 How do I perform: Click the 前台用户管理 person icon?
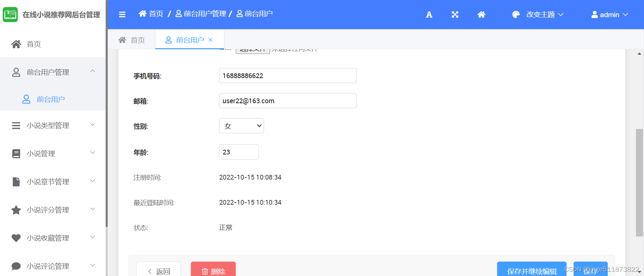click(x=16, y=72)
